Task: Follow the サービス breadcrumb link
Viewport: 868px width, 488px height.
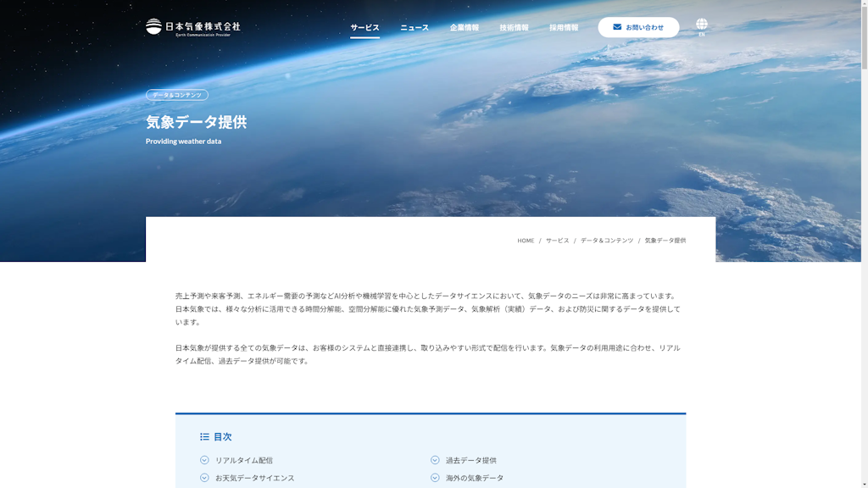Action: (x=557, y=241)
